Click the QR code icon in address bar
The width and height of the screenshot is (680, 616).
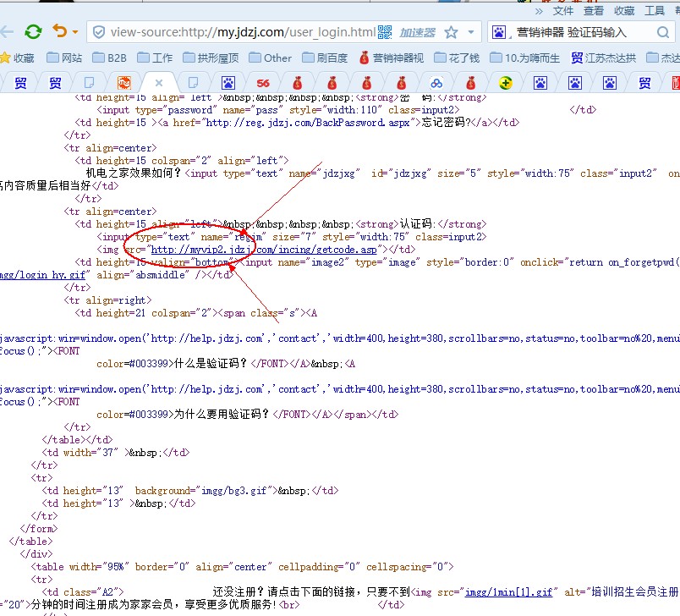386,32
